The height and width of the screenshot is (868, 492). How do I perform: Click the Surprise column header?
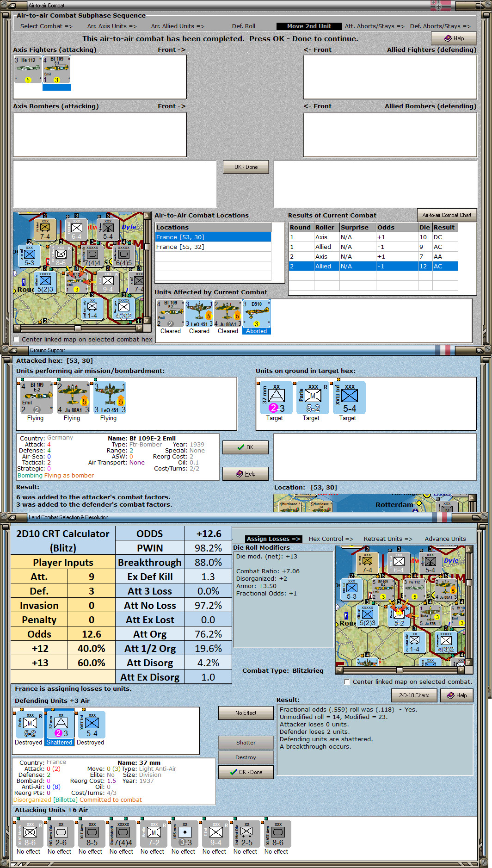(x=357, y=228)
